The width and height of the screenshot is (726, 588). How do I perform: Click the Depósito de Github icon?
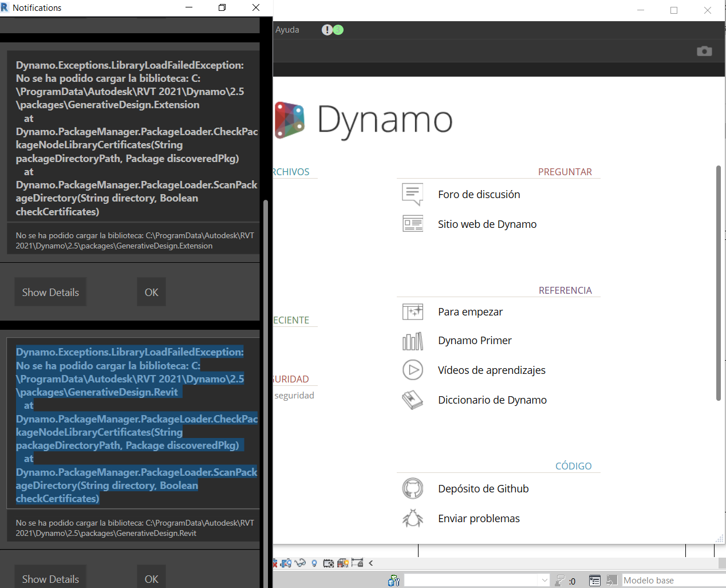pos(412,488)
